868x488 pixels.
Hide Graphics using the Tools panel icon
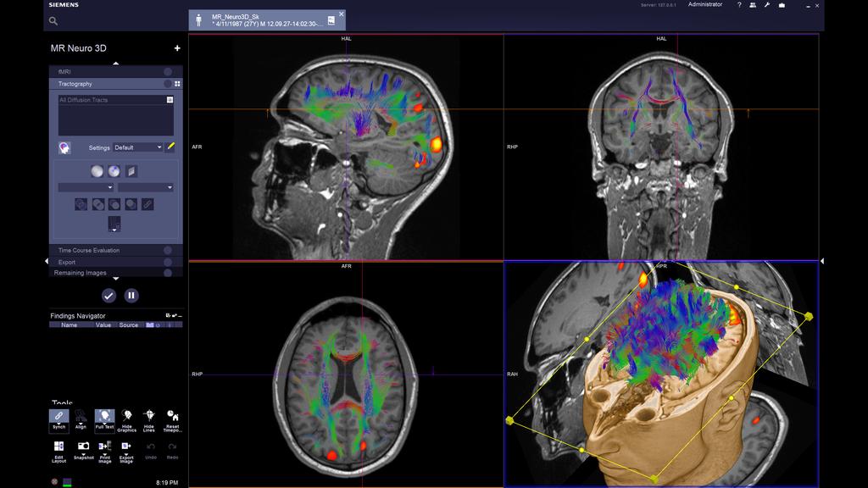coord(127,417)
